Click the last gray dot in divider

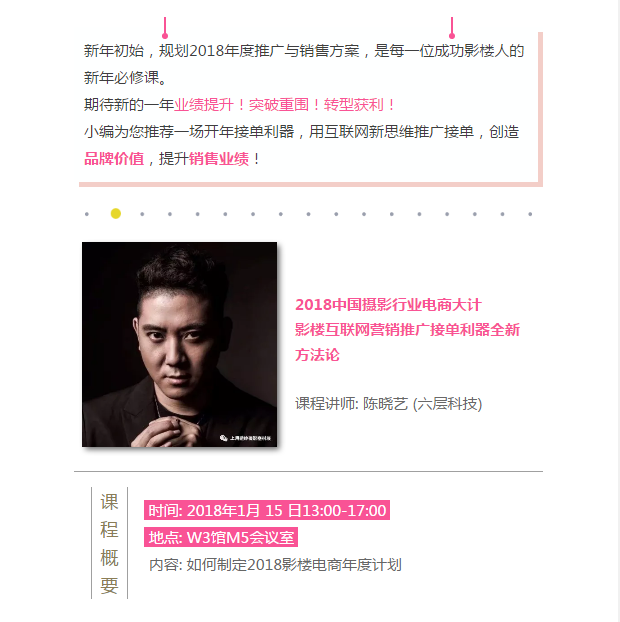[x=530, y=214]
